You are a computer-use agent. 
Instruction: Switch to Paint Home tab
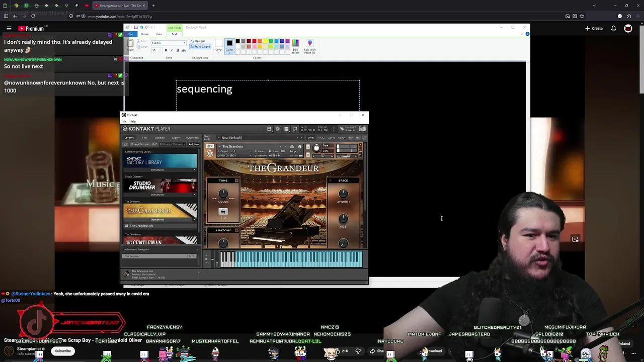tap(144, 34)
